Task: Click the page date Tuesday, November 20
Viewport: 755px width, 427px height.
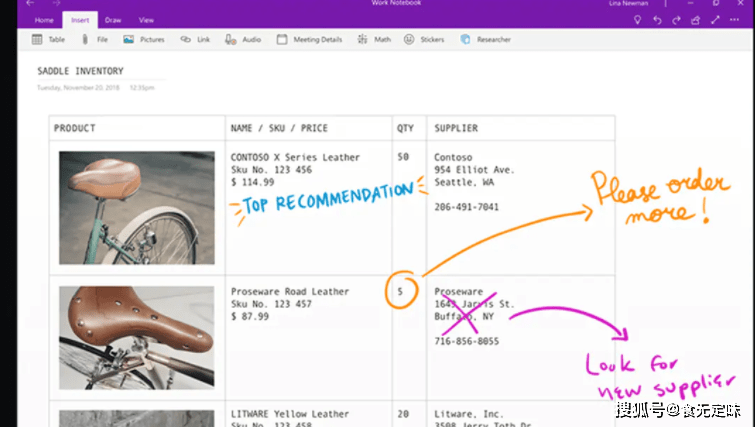Action: point(78,88)
